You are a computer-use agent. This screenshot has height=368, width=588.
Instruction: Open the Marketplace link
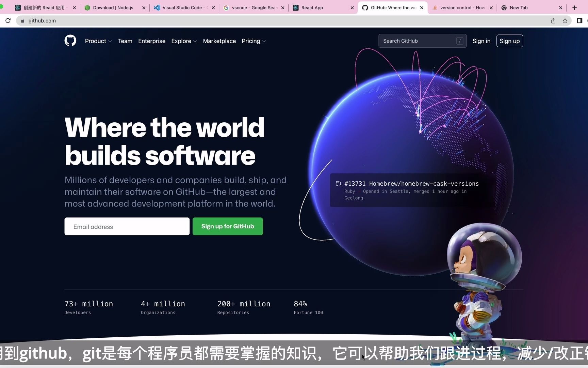coord(219,41)
